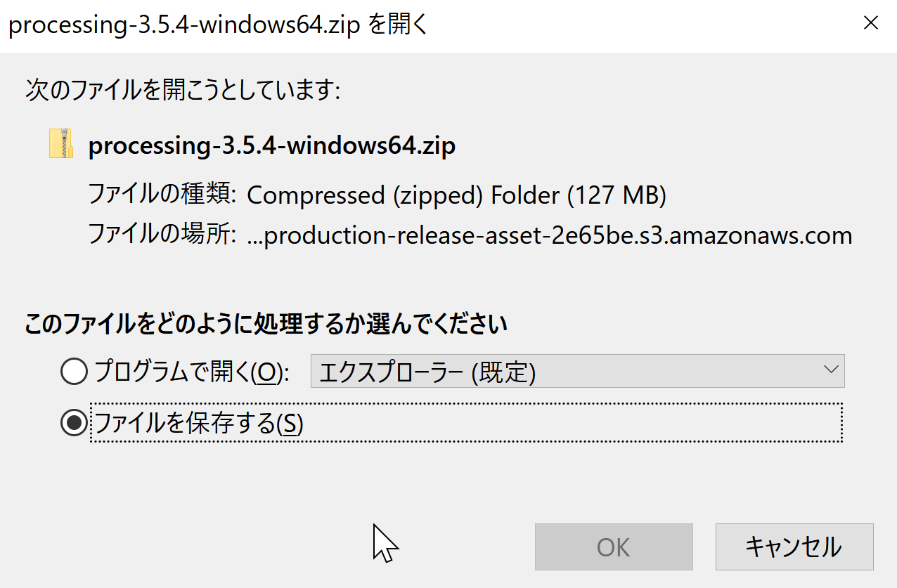The height and width of the screenshot is (588, 897).
Task: Click the zip folder icon beside the filename
Action: point(61,143)
